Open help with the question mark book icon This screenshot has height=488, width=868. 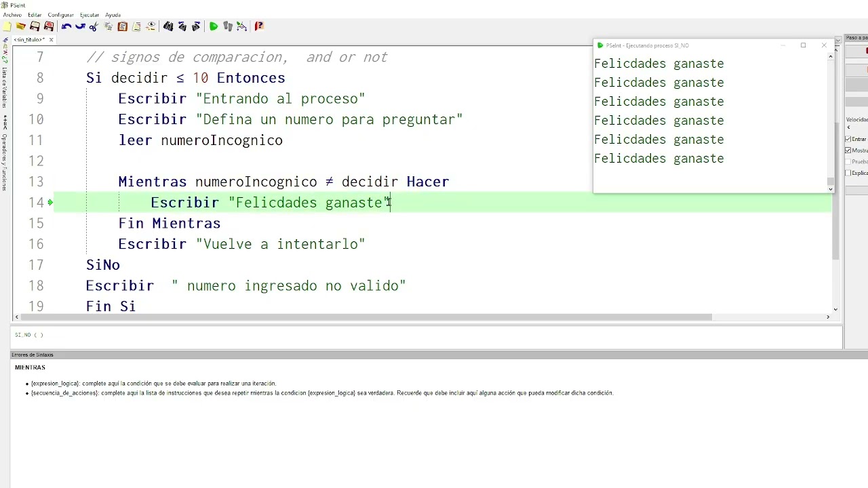(259, 26)
